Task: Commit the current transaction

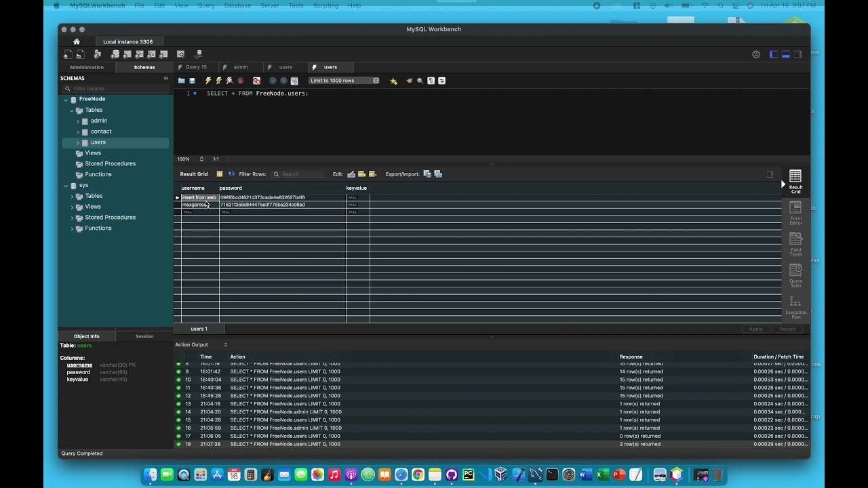Action: (x=273, y=81)
